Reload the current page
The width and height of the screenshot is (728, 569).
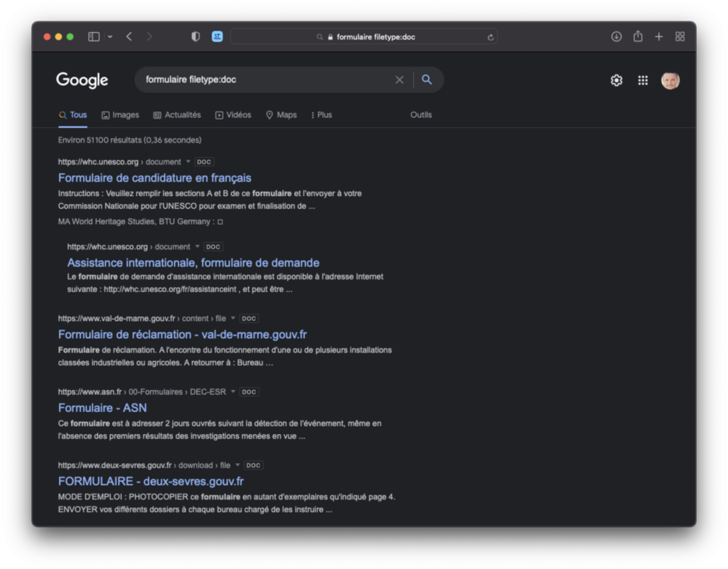[x=491, y=37]
